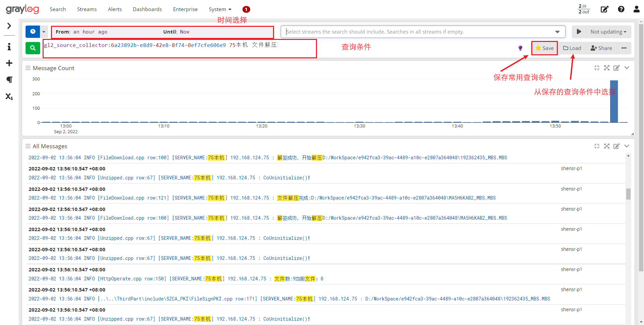This screenshot has width=644, height=325.
Task: Open the Search menu item
Action: 58,9
